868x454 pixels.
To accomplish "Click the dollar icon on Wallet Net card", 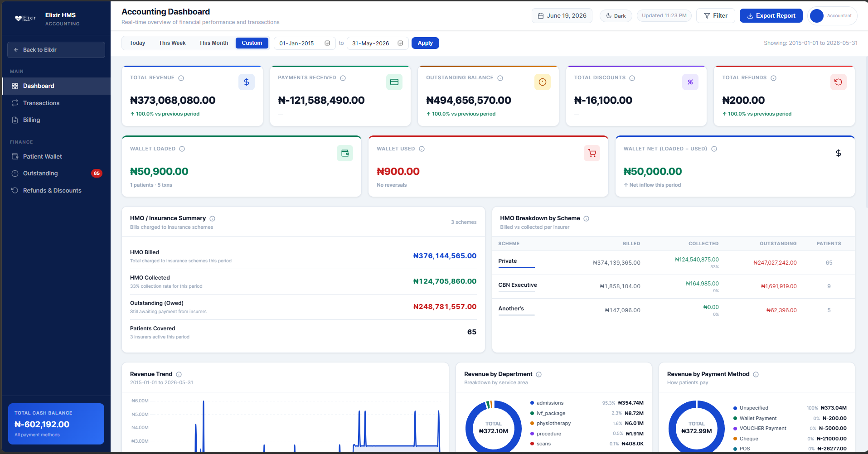I will pyautogui.click(x=839, y=153).
